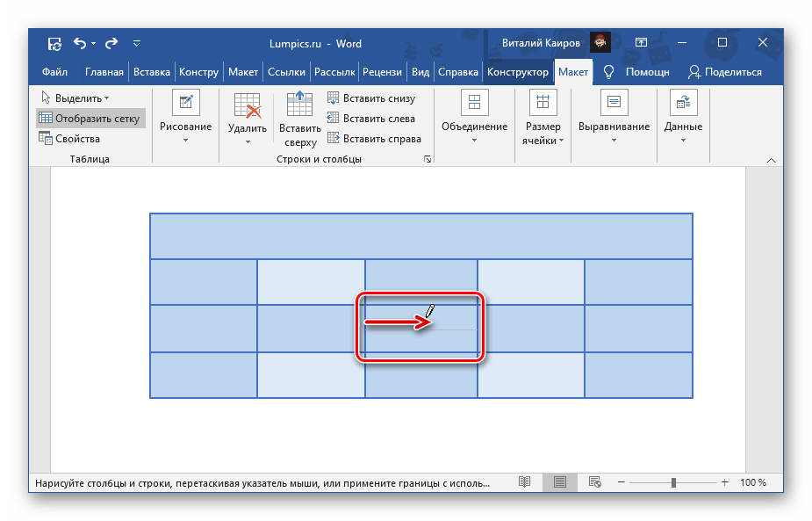The height and width of the screenshot is (521, 812).
Task: Toggle Print Layout view in status bar
Action: coord(557,482)
